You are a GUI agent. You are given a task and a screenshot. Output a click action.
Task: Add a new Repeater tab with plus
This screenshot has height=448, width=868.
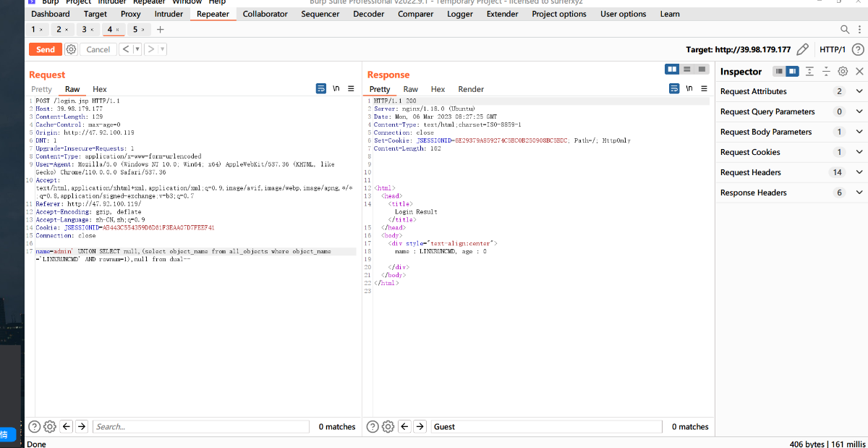coord(161,30)
